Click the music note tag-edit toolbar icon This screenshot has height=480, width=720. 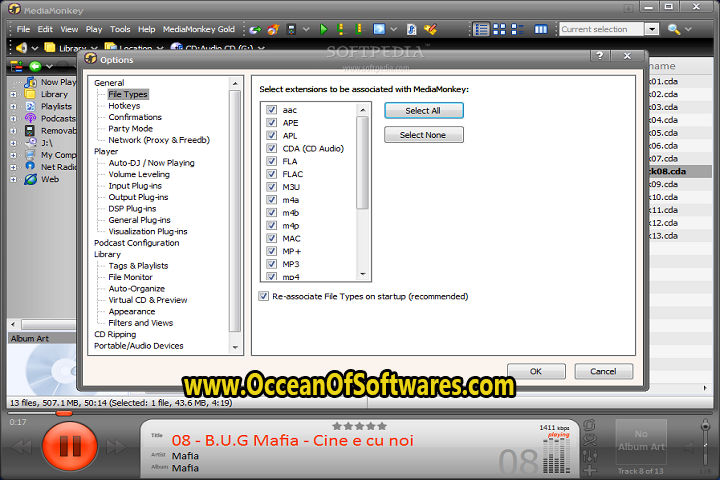point(411,29)
